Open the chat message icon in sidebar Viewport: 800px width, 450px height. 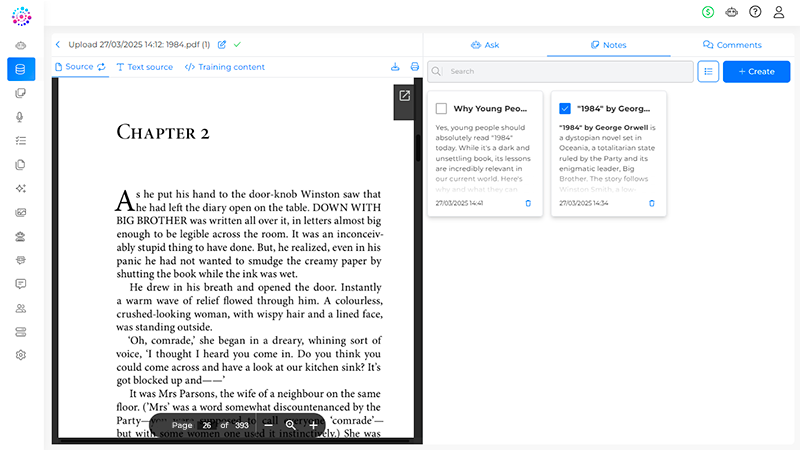click(21, 284)
